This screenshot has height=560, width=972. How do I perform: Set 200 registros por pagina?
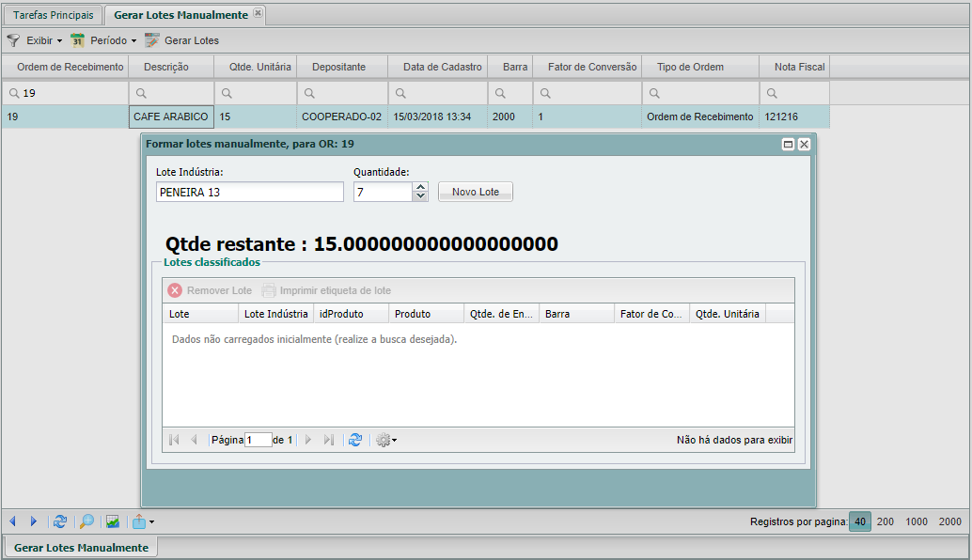click(886, 521)
